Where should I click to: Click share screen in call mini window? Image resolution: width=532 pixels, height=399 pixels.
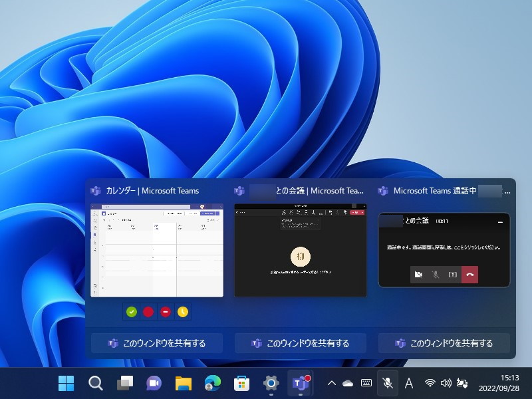[x=453, y=275]
